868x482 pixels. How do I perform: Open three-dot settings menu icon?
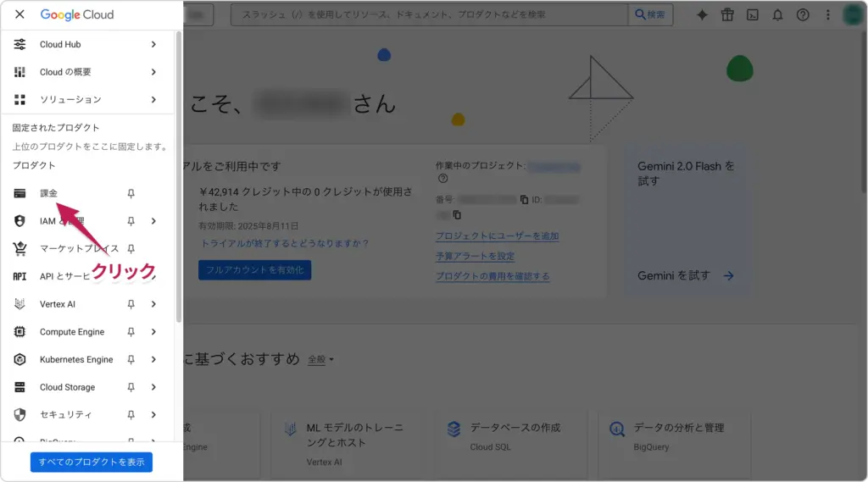tap(828, 15)
